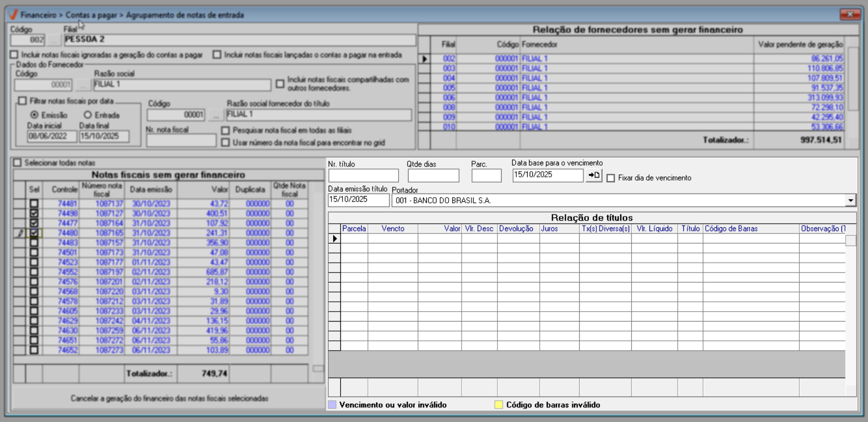Viewport: 868px width, 422px height.
Task: Click arrow button beside Data base vencimento
Action: pos(594,175)
